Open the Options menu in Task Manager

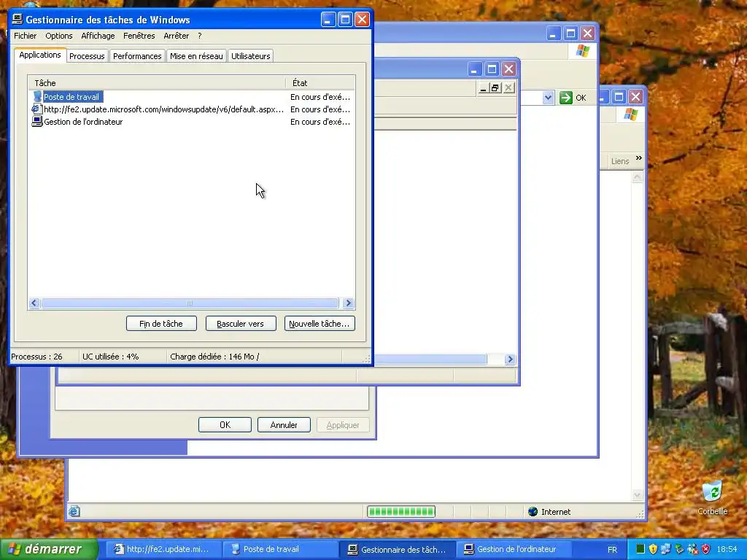[x=59, y=36]
